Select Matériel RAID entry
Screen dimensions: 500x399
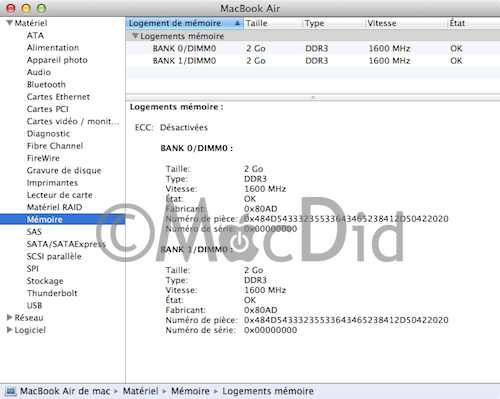[54, 207]
